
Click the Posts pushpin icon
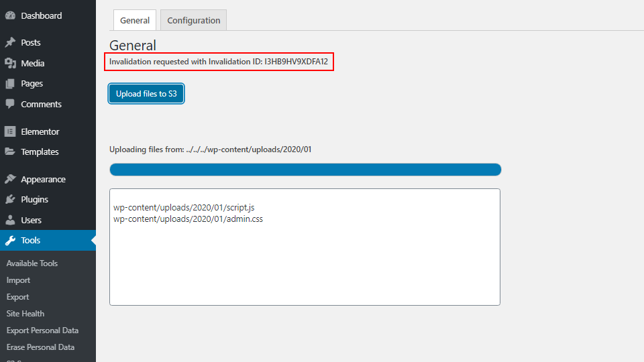point(10,42)
